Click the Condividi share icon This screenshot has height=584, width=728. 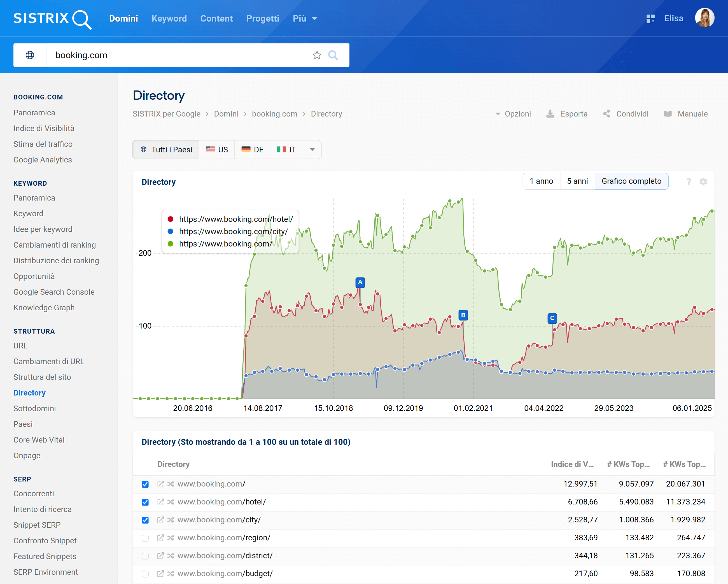click(606, 114)
